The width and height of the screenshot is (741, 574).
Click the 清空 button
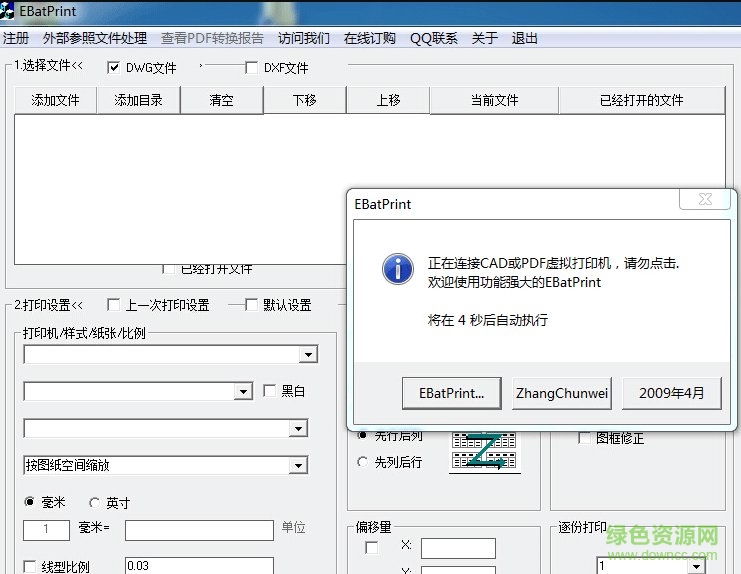(x=222, y=100)
